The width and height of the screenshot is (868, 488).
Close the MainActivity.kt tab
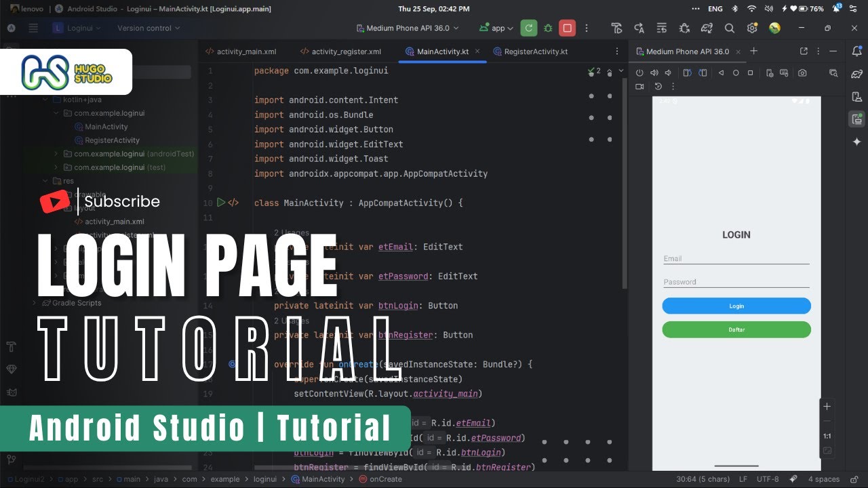click(x=477, y=51)
